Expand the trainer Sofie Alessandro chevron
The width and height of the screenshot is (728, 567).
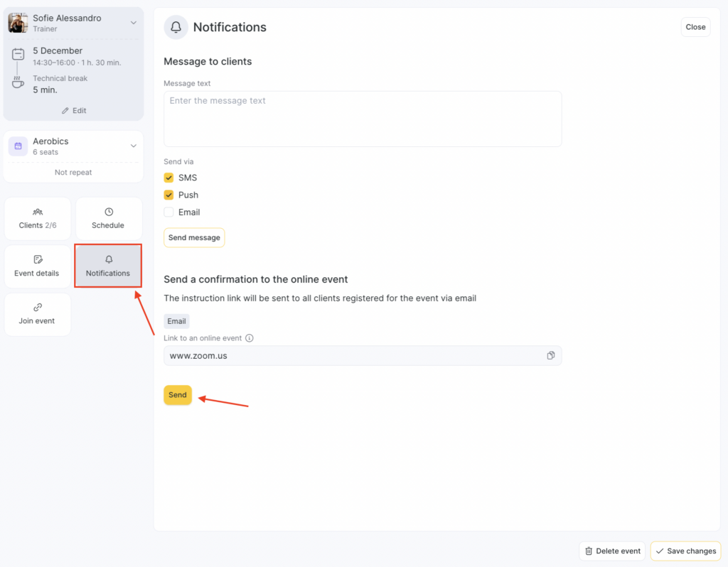(133, 23)
